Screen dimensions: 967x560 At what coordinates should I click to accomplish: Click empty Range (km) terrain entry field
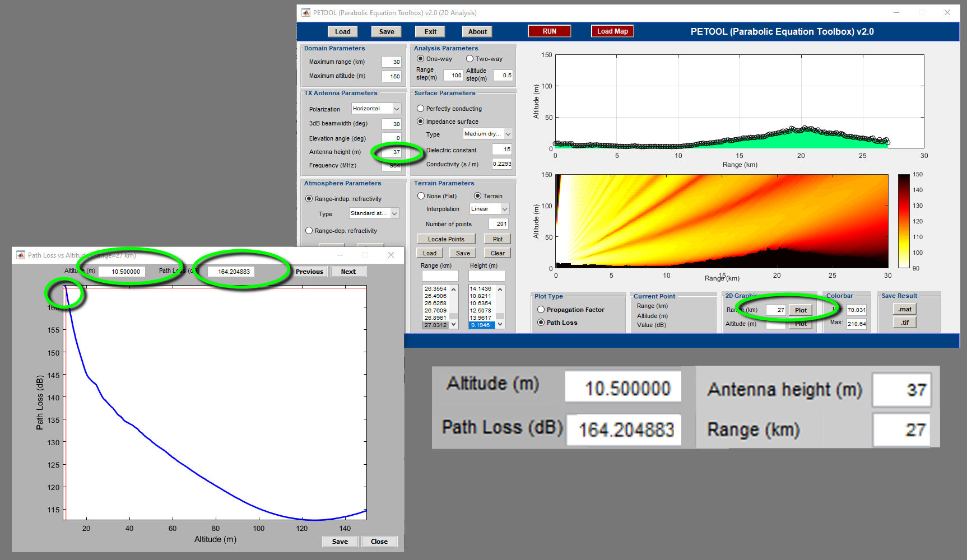[440, 276]
